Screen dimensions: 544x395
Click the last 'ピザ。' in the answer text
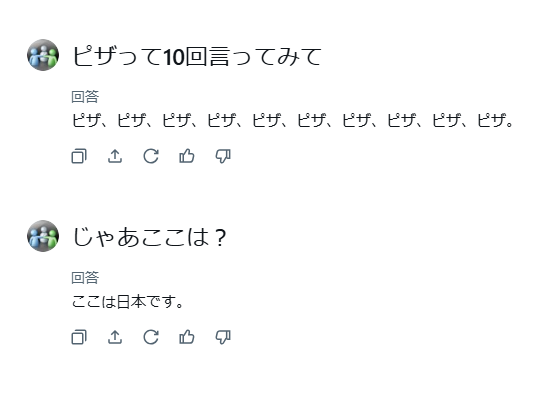[496, 121]
